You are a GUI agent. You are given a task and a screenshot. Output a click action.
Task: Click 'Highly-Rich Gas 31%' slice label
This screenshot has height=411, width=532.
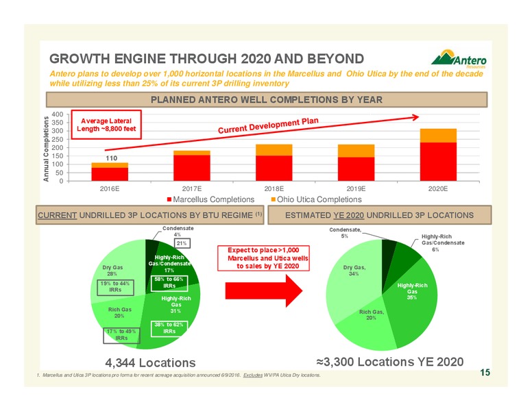click(x=176, y=305)
